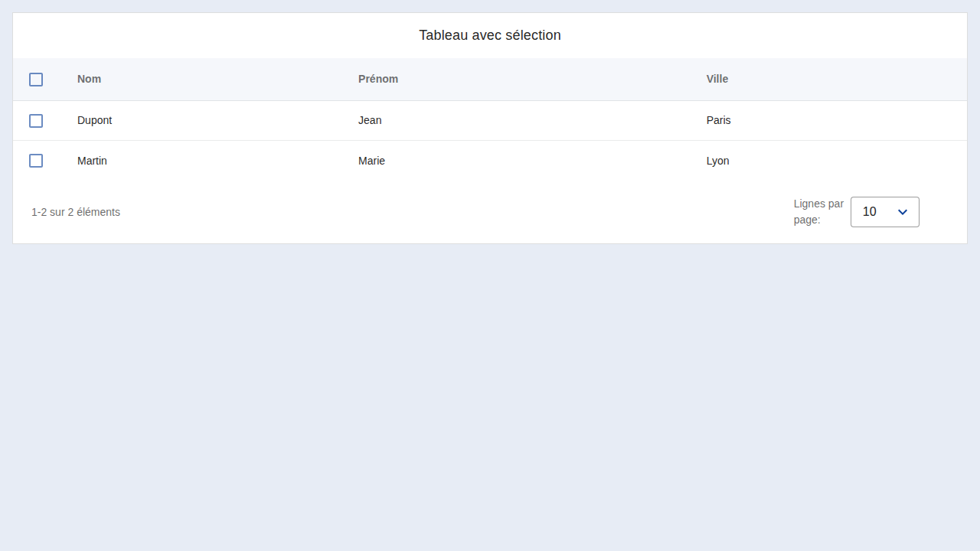The width and height of the screenshot is (980, 551).
Task: Sort by the Prénom column header
Action: pyautogui.click(x=378, y=79)
